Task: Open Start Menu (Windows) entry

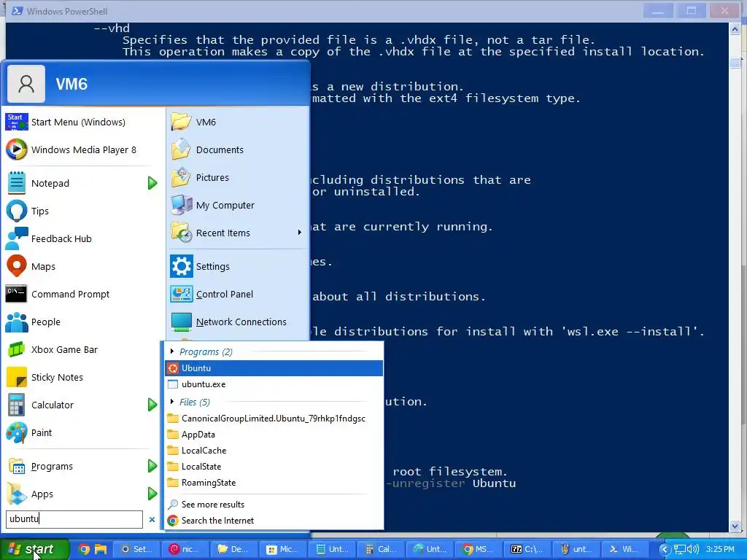Action: point(83,122)
